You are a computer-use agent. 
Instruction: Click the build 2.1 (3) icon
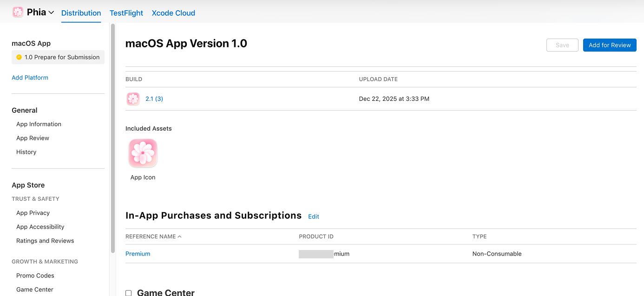(133, 99)
